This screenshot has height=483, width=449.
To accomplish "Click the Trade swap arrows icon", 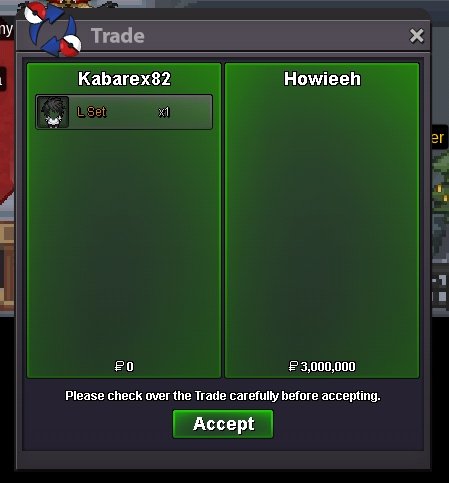I will (x=53, y=29).
